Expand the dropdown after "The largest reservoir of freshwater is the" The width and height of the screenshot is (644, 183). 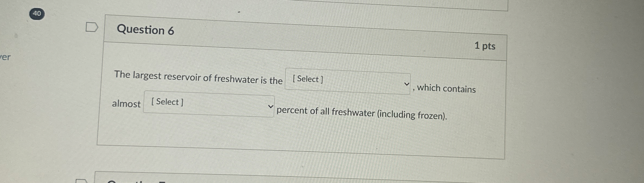click(x=347, y=81)
